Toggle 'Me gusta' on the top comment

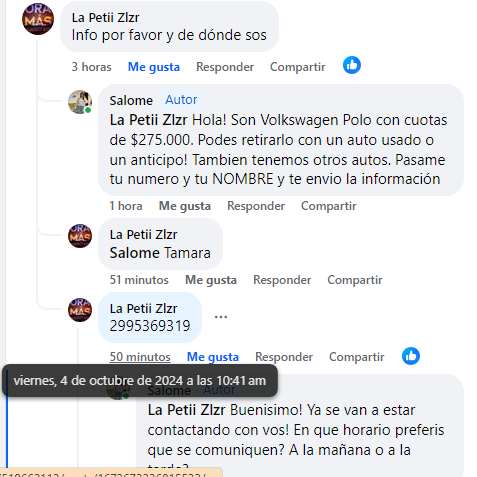[154, 67]
